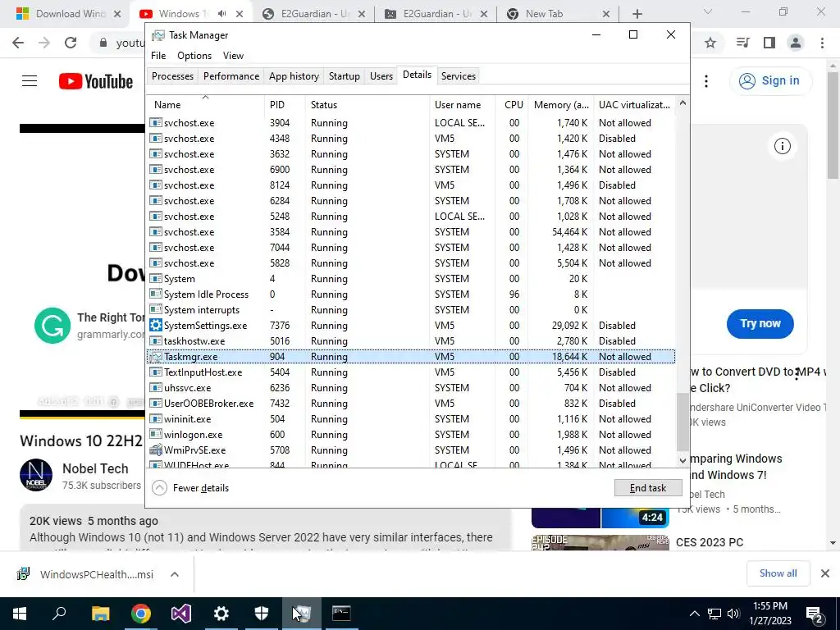Open Settings gear on the taskbar
Viewport: 840px width, 630px height.
click(221, 614)
